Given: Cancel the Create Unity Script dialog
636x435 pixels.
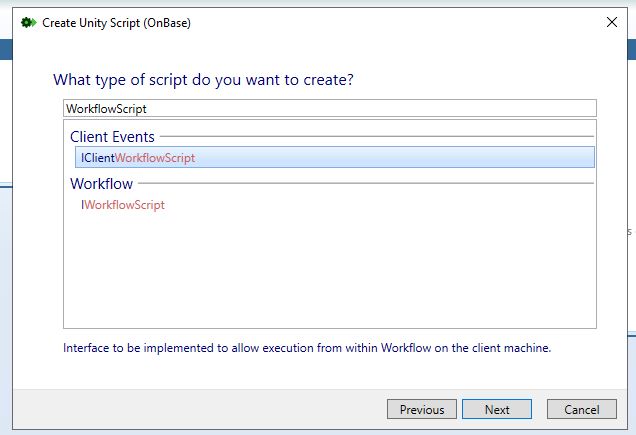Looking at the screenshot, I should 582,409.
